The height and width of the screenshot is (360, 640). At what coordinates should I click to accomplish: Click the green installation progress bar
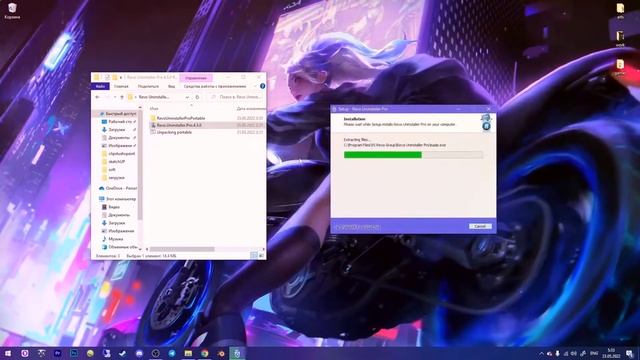(413, 155)
